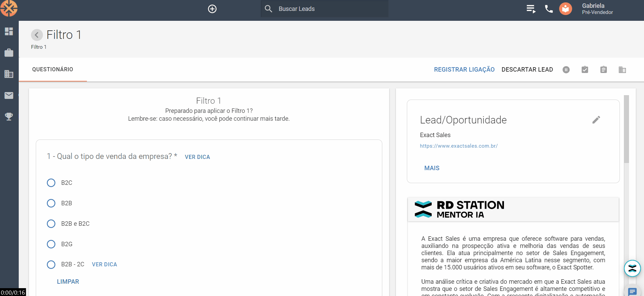Open the briefcase icon in sidebar
The height and width of the screenshot is (296, 644).
(9, 53)
